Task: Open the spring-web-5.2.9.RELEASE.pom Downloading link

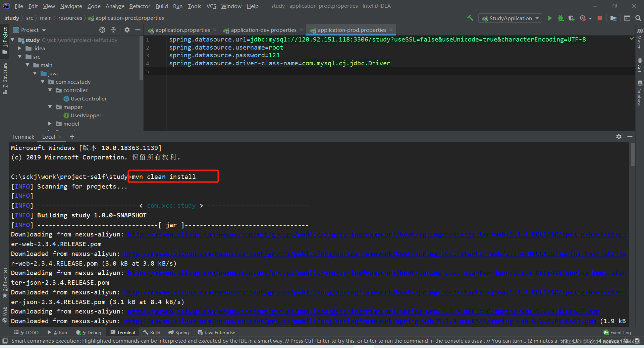Action: coord(363,311)
